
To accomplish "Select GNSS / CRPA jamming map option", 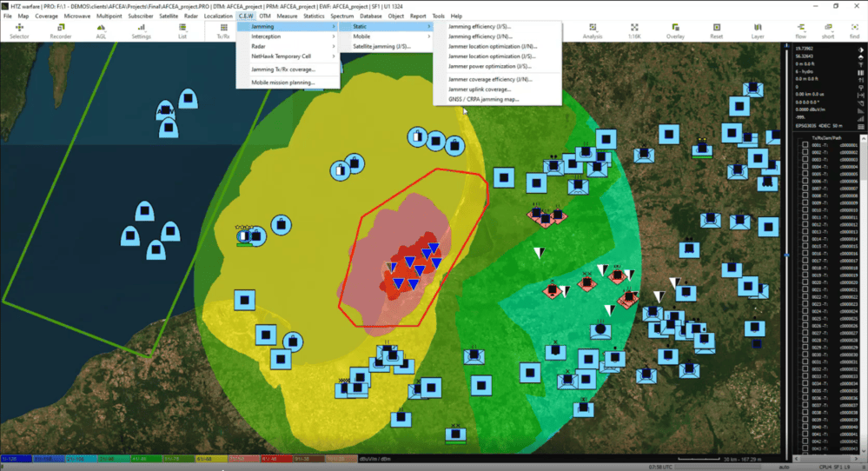I will [483, 99].
